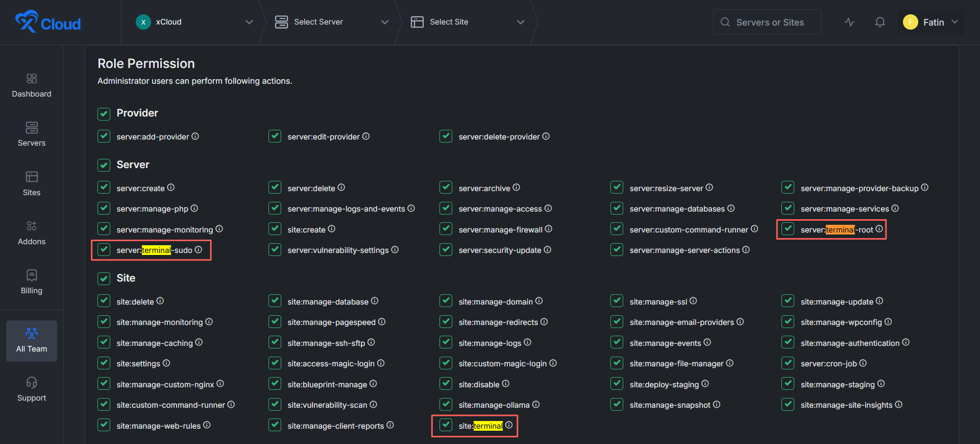The height and width of the screenshot is (444, 980).
Task: Click the server:manage-php label
Action: point(152,209)
